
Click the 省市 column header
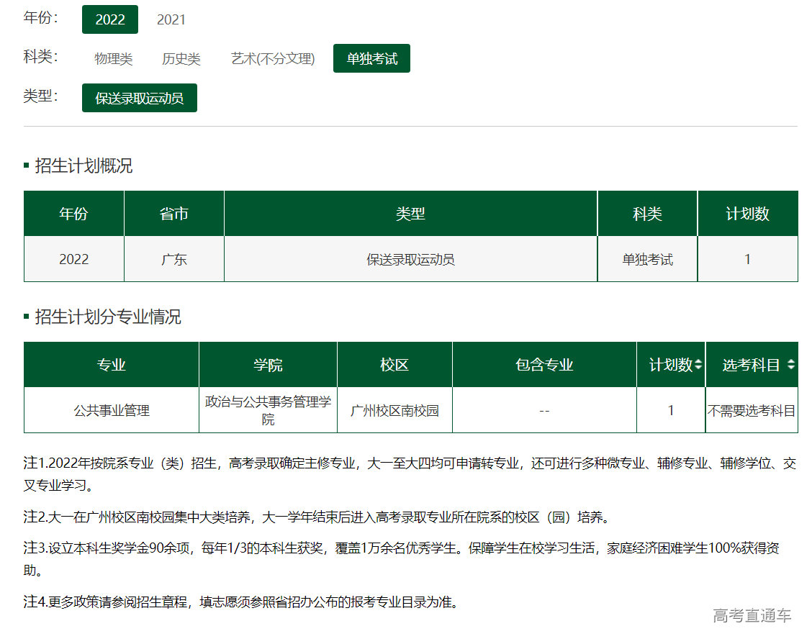[x=173, y=214]
